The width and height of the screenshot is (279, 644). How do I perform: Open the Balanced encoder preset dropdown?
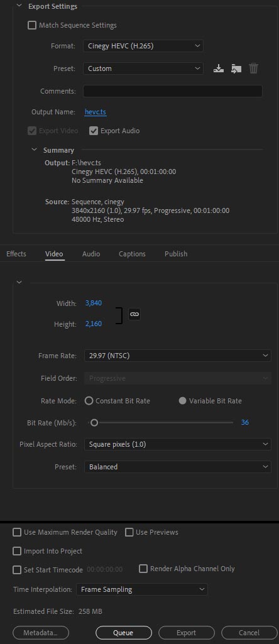(x=177, y=467)
